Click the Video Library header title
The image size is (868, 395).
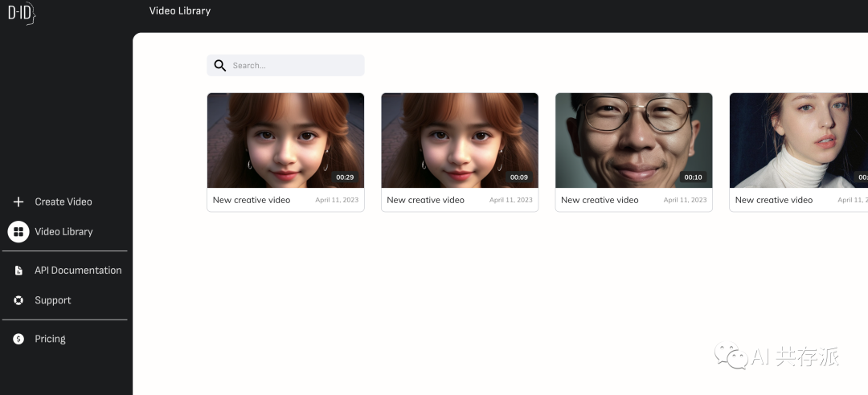pos(180,11)
